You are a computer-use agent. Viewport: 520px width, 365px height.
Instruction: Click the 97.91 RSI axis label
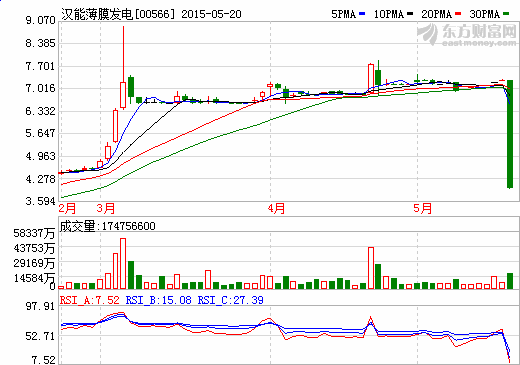(40, 306)
